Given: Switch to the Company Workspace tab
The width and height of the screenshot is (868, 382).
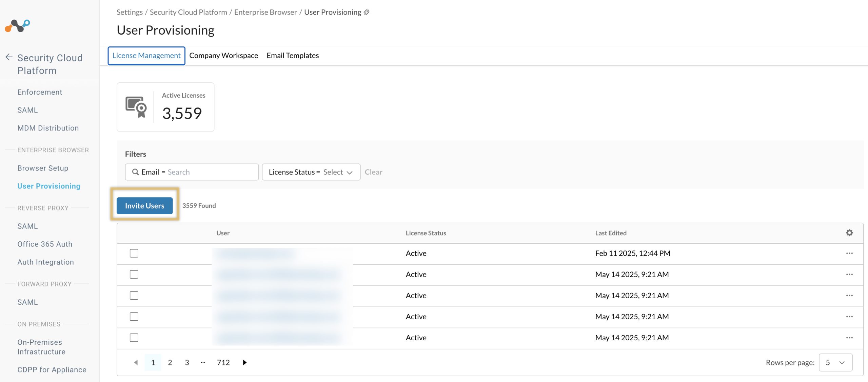Looking at the screenshot, I should [x=223, y=55].
